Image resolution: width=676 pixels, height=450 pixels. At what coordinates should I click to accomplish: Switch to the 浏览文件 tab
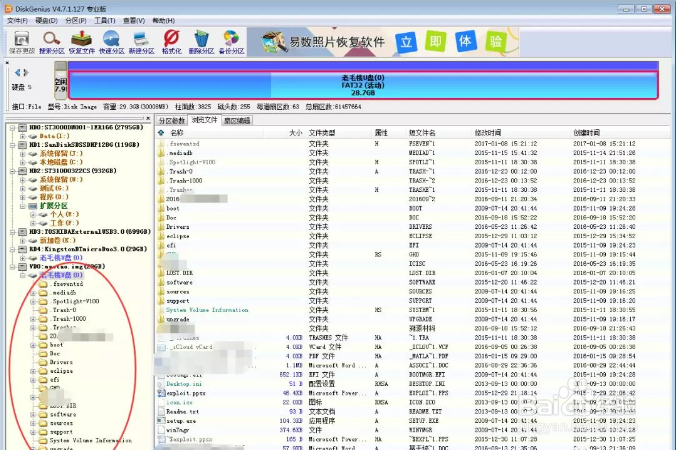click(204, 120)
